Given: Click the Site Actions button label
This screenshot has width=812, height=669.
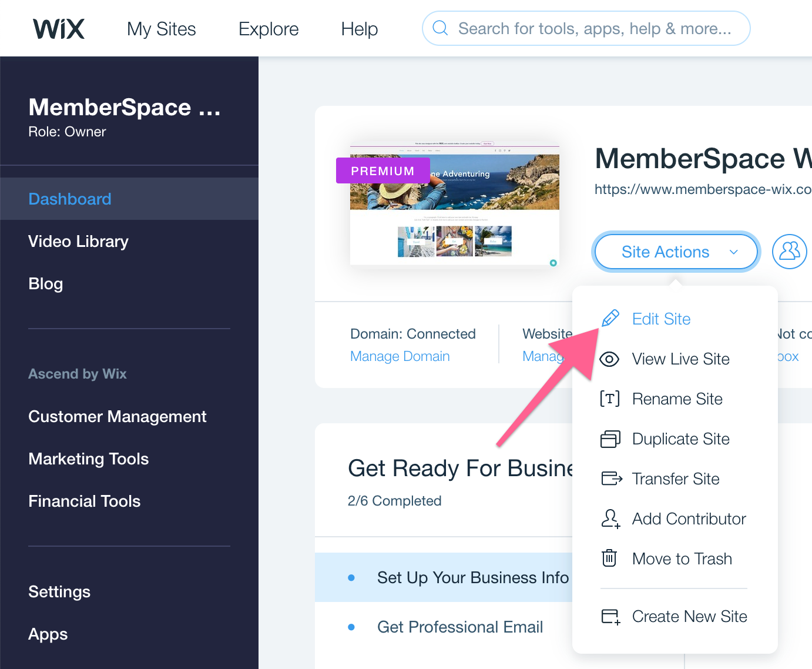Looking at the screenshot, I should [x=665, y=252].
